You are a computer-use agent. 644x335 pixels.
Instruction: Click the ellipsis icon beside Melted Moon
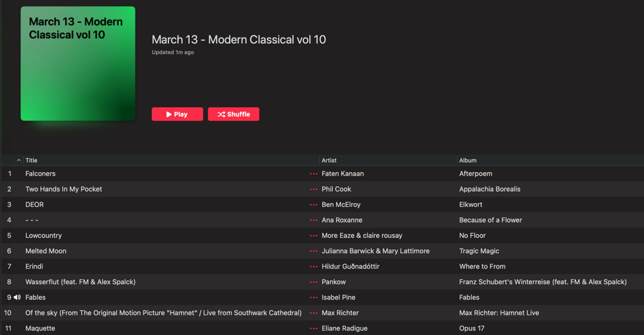(313, 251)
